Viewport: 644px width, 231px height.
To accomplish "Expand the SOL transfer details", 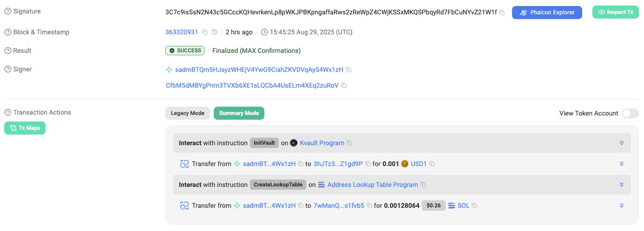I will [x=622, y=205].
